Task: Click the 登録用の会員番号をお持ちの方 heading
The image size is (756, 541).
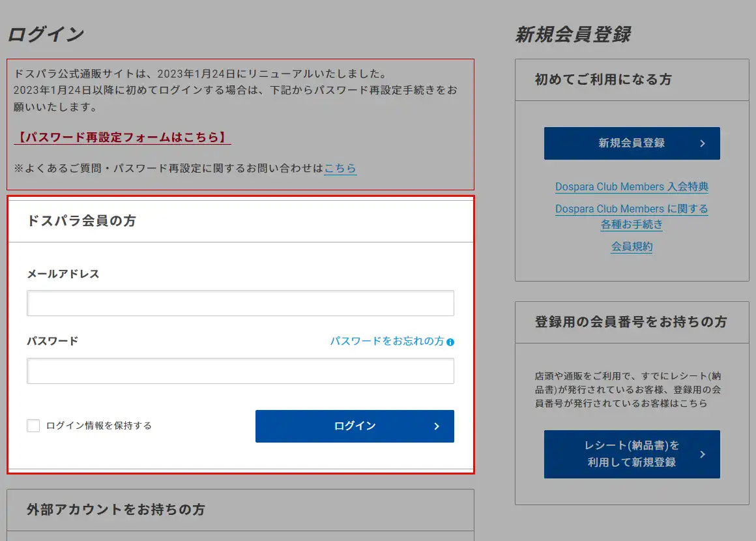Action: (631, 322)
